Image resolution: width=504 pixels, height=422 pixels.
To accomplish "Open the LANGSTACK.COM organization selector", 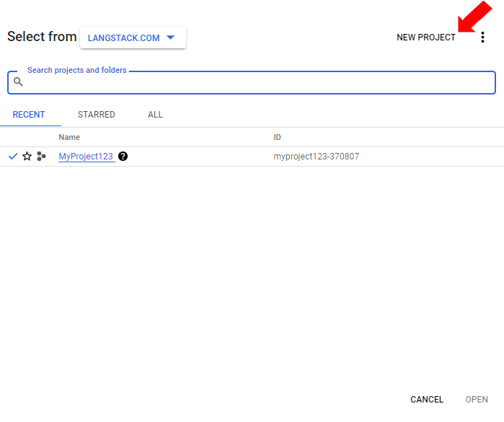I will [x=133, y=38].
